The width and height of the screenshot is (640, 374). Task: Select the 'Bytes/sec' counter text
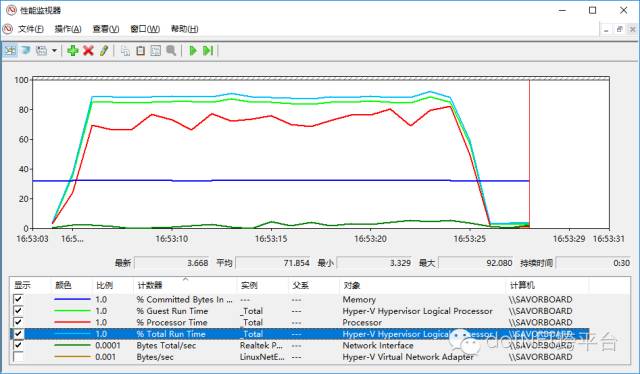pos(155,357)
